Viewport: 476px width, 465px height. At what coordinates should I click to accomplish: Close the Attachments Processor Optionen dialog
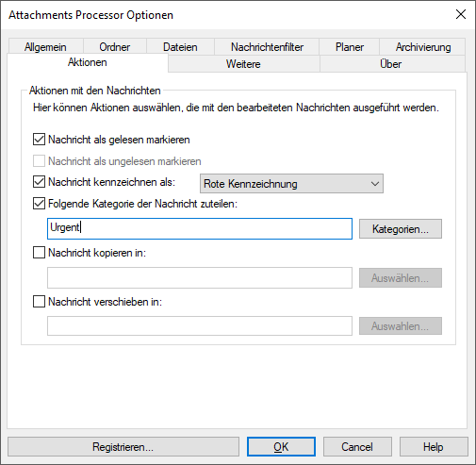coord(461,14)
